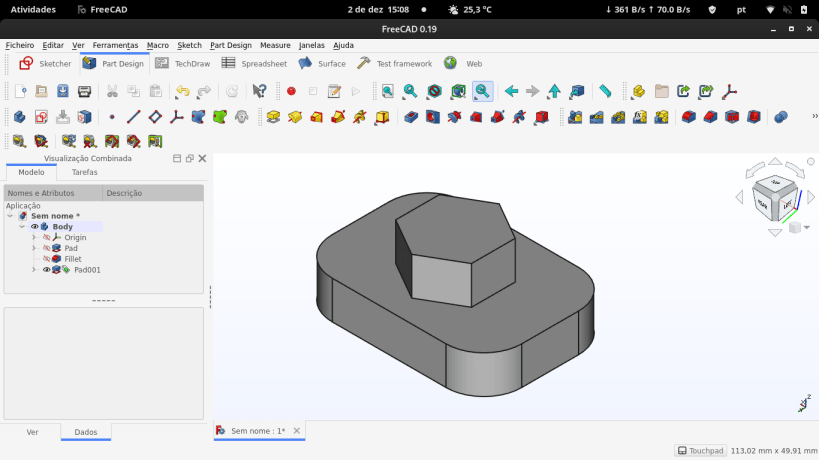Click the measure distance ruler icon
The height and width of the screenshot is (460, 819).
point(605,91)
